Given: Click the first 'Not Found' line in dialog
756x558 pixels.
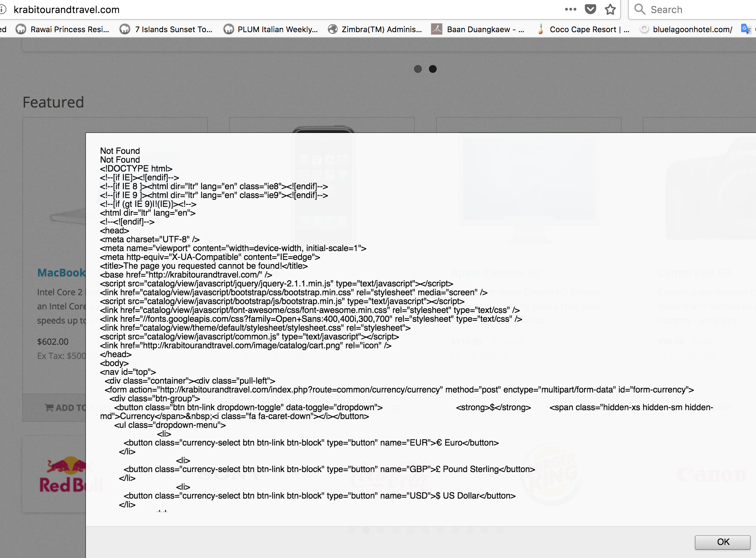Looking at the screenshot, I should tap(120, 151).
